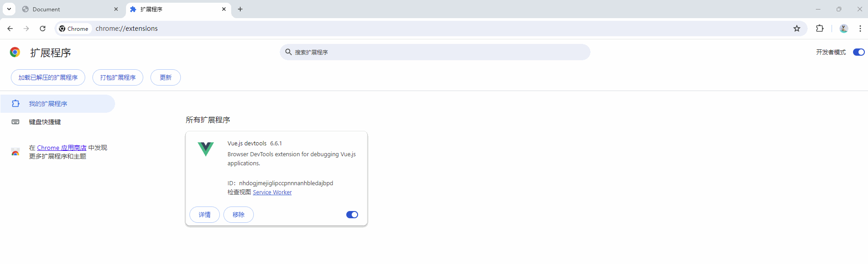Viewport: 868px width, 264px height.
Task: Reload the page
Action: (x=43, y=29)
